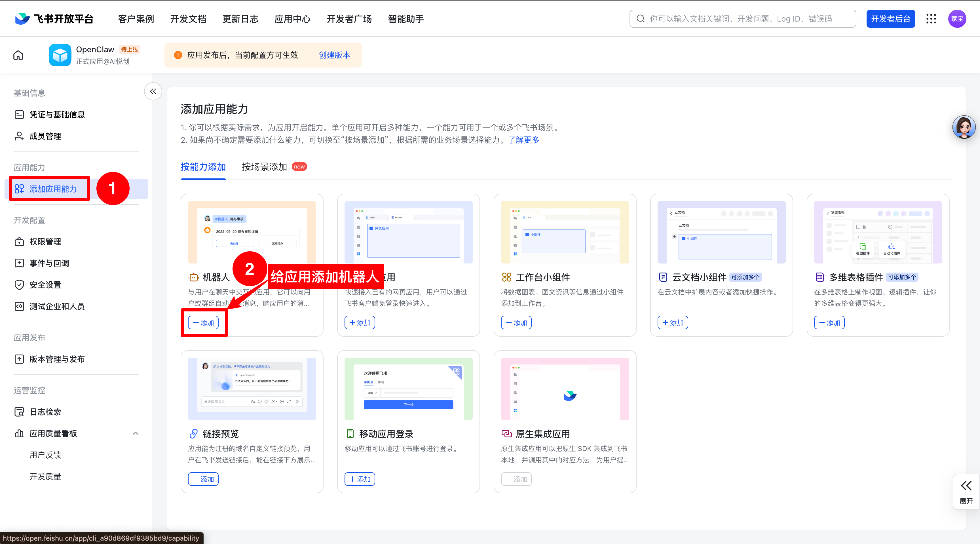Screen dimensions: 980x544
Task: Open 开发者广场 in top navigation
Action: (349, 19)
